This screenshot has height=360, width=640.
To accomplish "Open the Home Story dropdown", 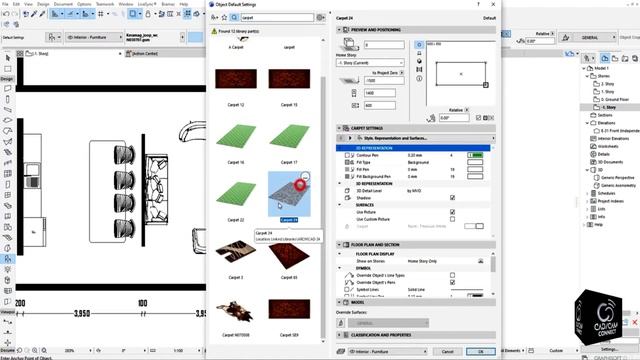I will (370, 63).
